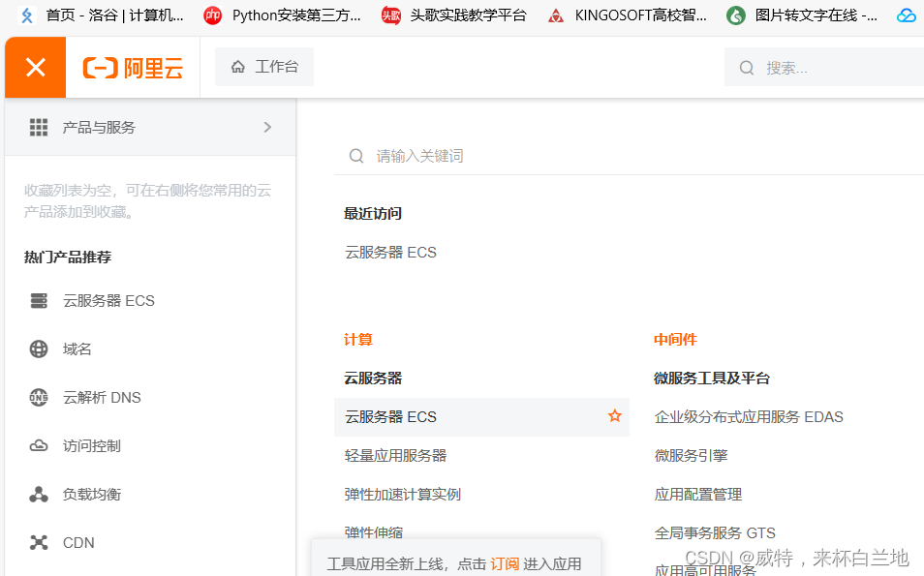Open CDN in the sidebar
The height and width of the screenshot is (576, 924).
(x=78, y=542)
